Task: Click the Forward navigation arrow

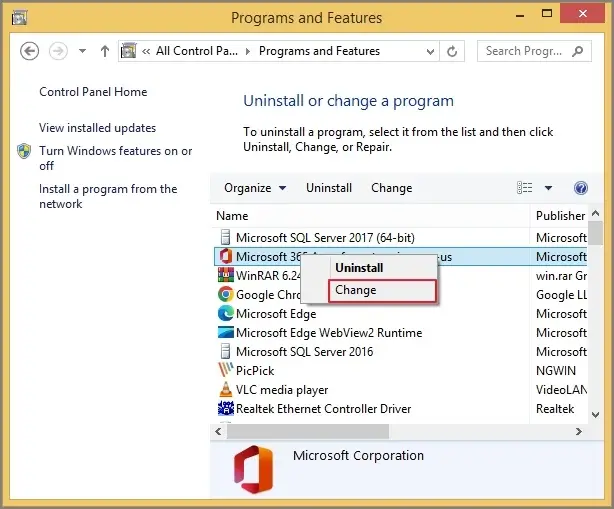Action: pyautogui.click(x=58, y=51)
